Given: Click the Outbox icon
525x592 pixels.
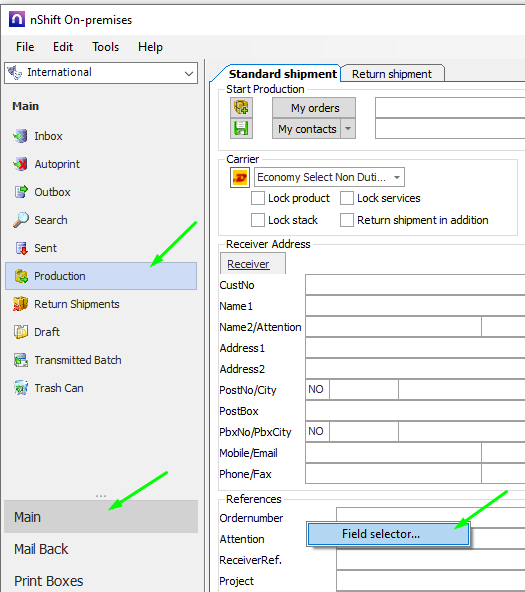Looking at the screenshot, I should click(21, 192).
